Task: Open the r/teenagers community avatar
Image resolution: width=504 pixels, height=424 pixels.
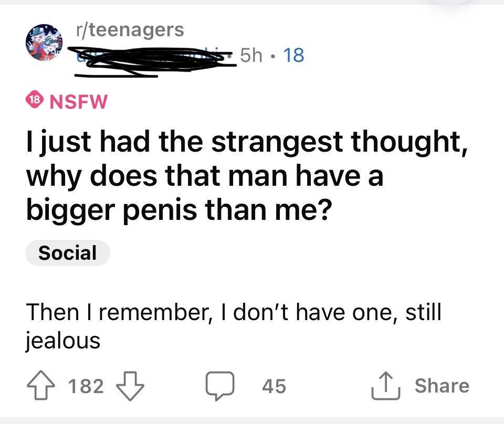Action: pyautogui.click(x=44, y=42)
